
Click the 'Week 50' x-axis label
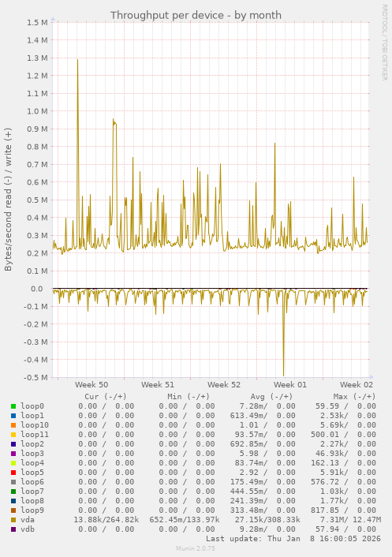click(x=91, y=385)
